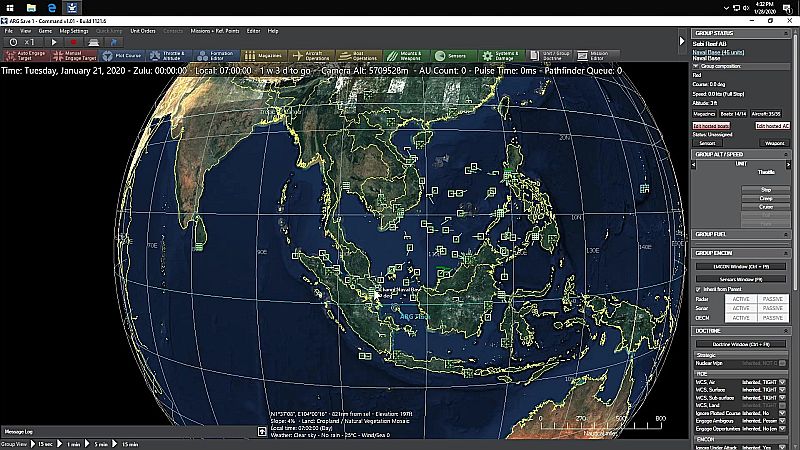Open the Boat Operations panel
The image size is (800, 450).
pos(359,56)
